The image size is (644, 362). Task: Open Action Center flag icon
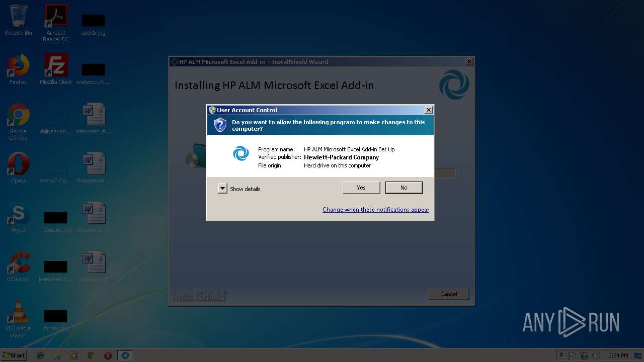(573, 355)
